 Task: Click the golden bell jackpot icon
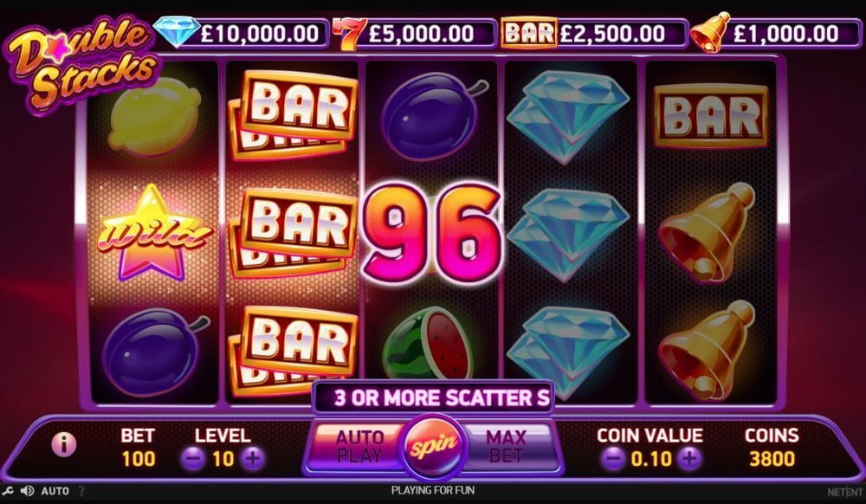[711, 32]
